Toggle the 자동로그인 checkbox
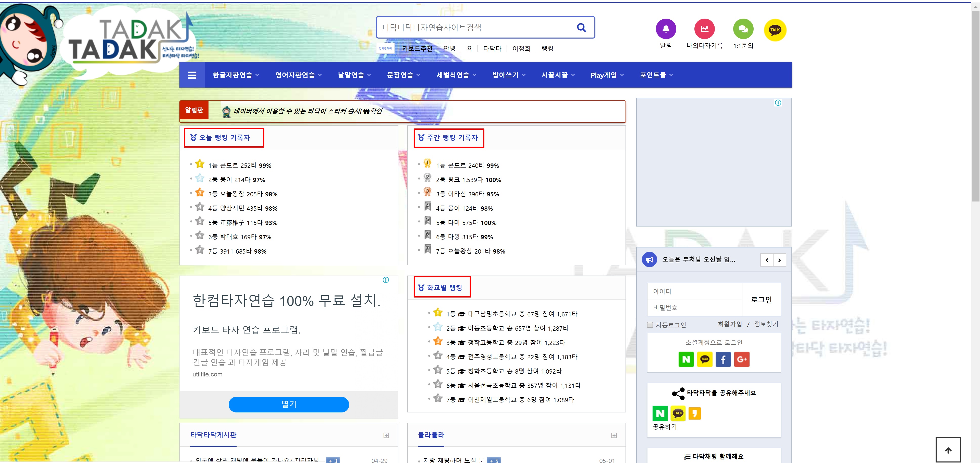The image size is (980, 463). (650, 325)
